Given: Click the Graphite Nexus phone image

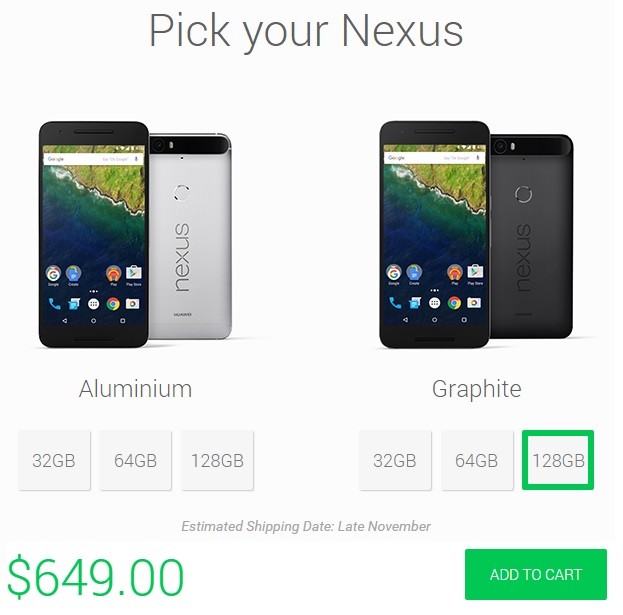Looking at the screenshot, I should click(476, 234).
